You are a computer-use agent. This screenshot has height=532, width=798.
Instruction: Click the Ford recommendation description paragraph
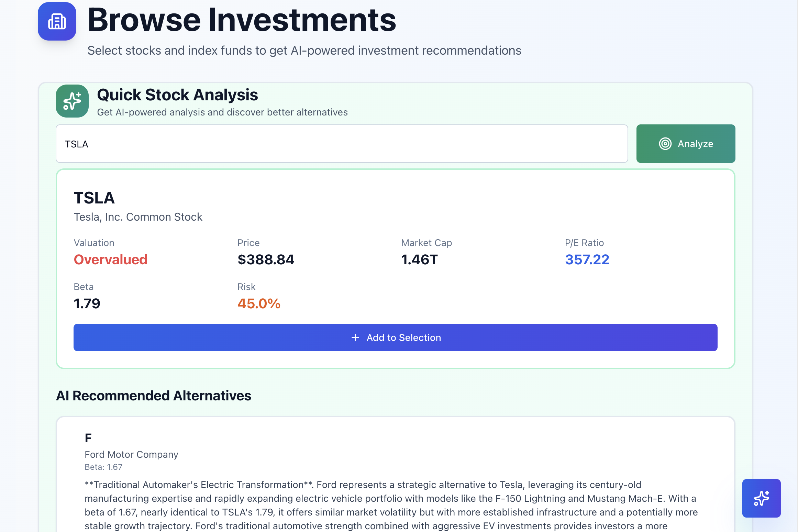point(391,505)
